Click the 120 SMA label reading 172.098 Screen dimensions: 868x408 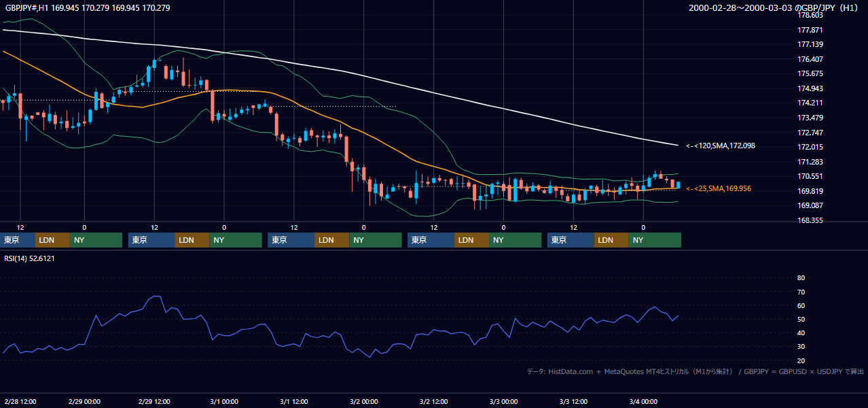[x=721, y=146]
